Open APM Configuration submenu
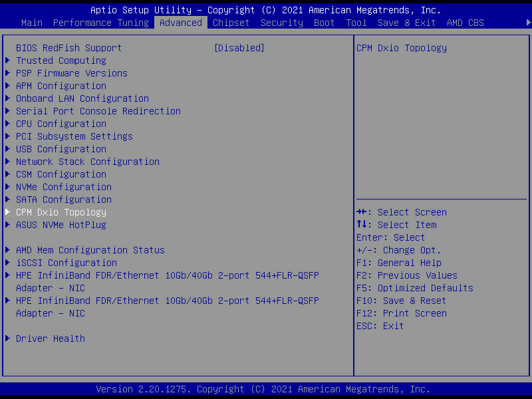 (61, 86)
